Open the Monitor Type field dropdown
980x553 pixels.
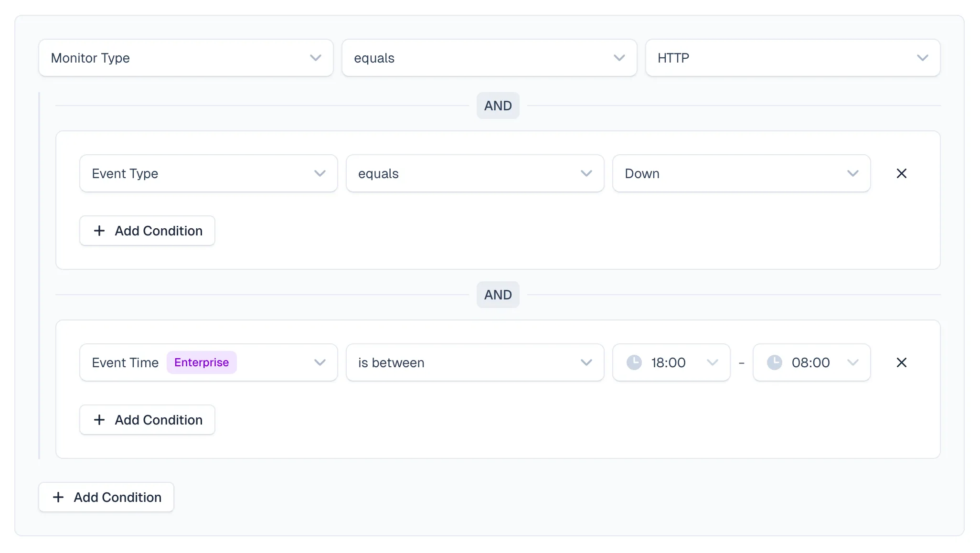pyautogui.click(x=186, y=58)
